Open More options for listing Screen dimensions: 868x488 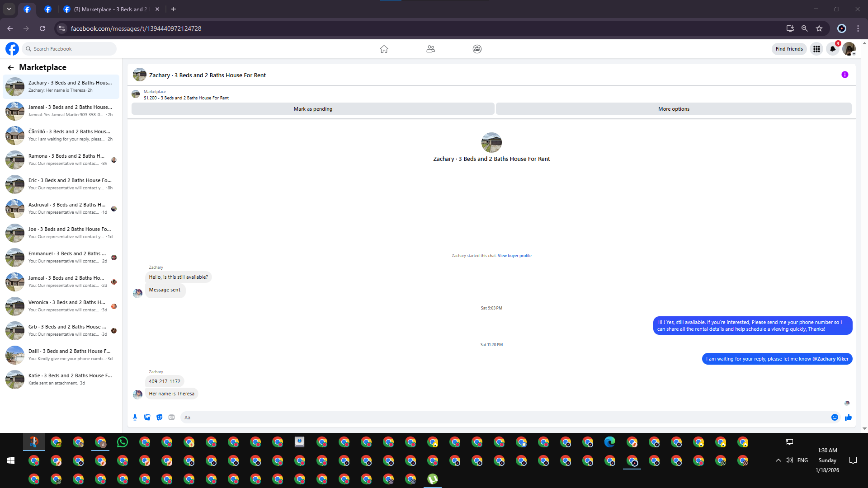[x=674, y=109]
